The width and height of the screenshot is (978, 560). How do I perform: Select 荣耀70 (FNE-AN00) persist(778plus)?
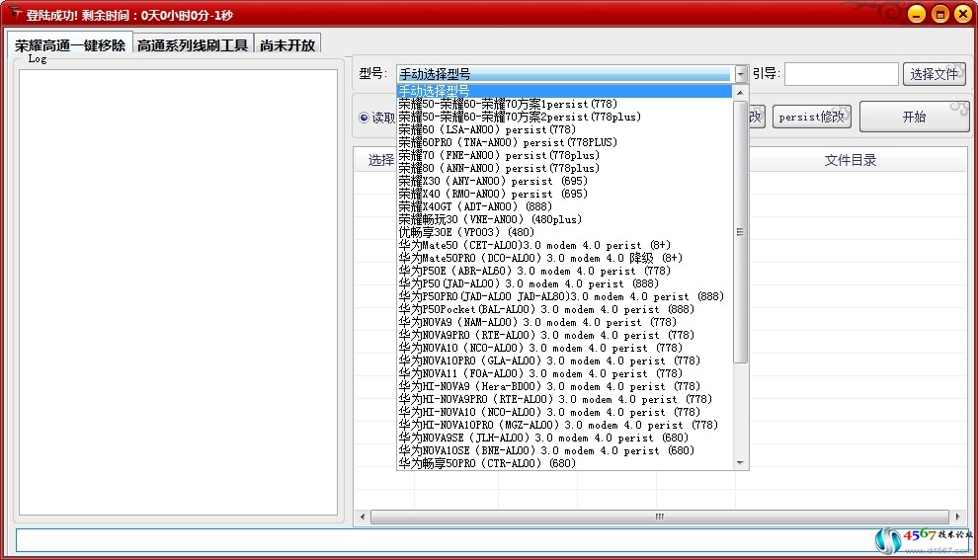click(x=564, y=155)
